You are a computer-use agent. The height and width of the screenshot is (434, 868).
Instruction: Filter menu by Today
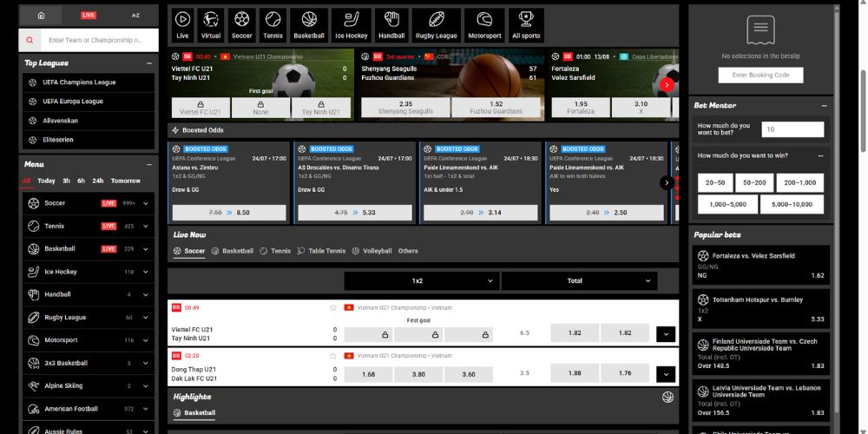click(x=46, y=181)
